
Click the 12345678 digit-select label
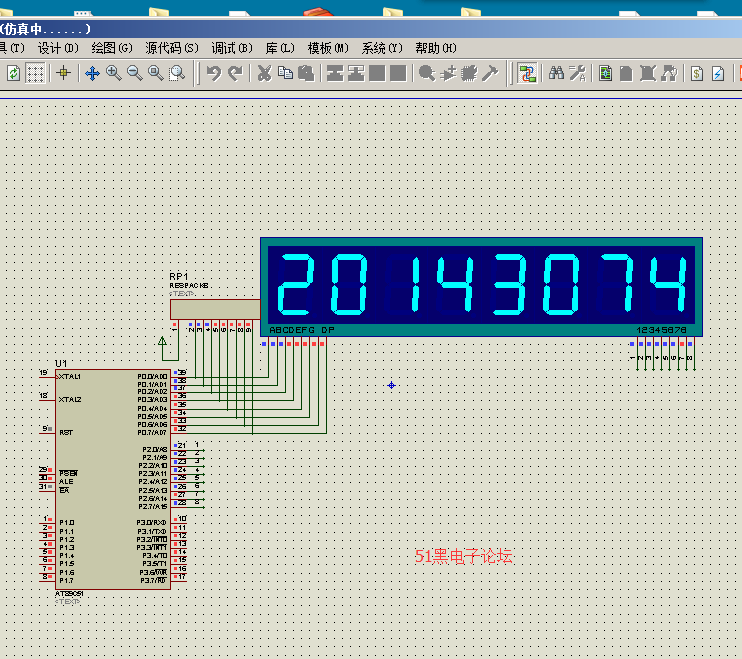[661, 330]
